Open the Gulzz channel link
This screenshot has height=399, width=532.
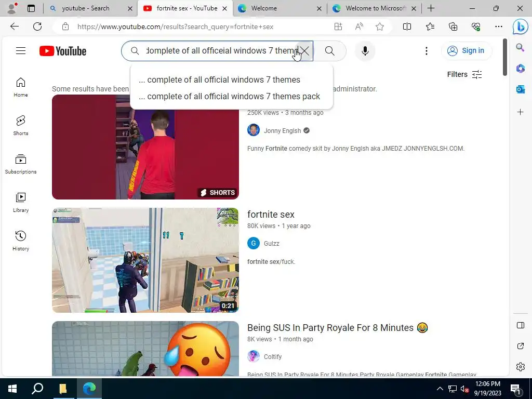(x=271, y=244)
